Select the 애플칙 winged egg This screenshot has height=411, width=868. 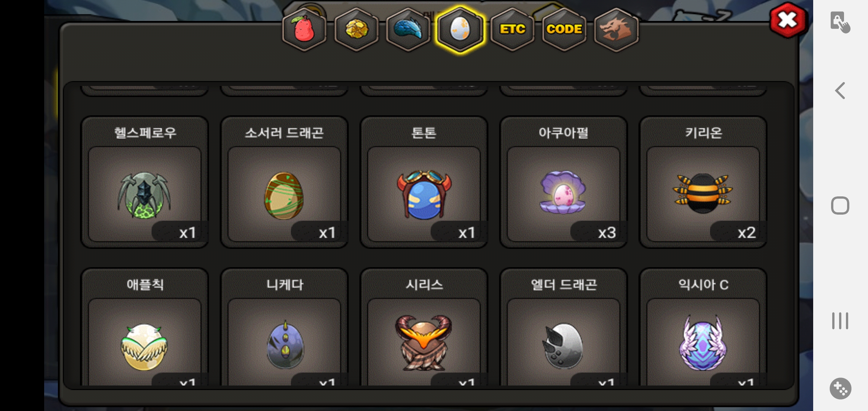pos(145,327)
